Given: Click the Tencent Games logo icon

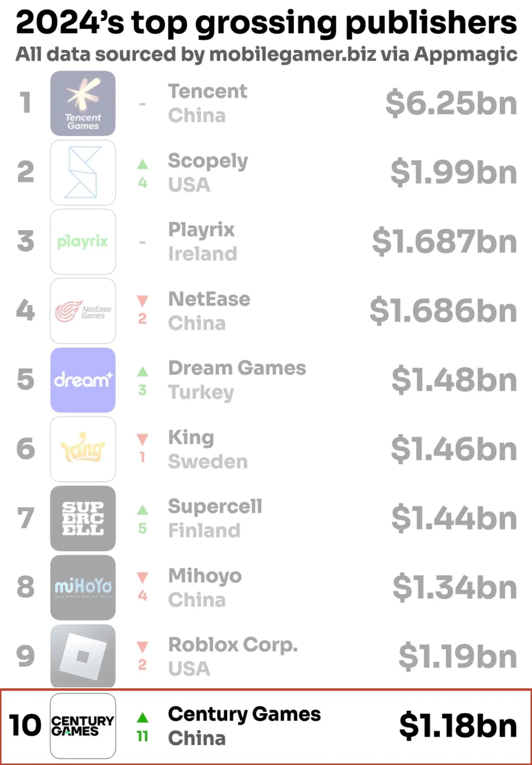Looking at the screenshot, I should 83,103.
